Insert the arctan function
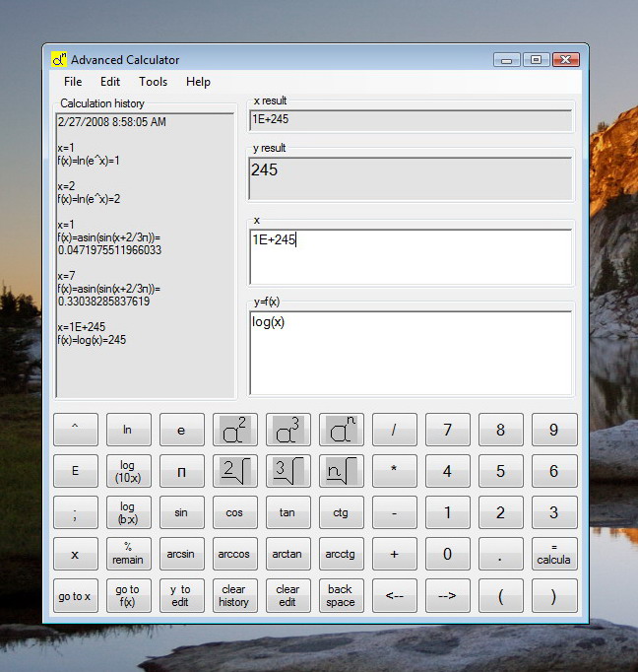The width and height of the screenshot is (638, 672). tap(287, 554)
